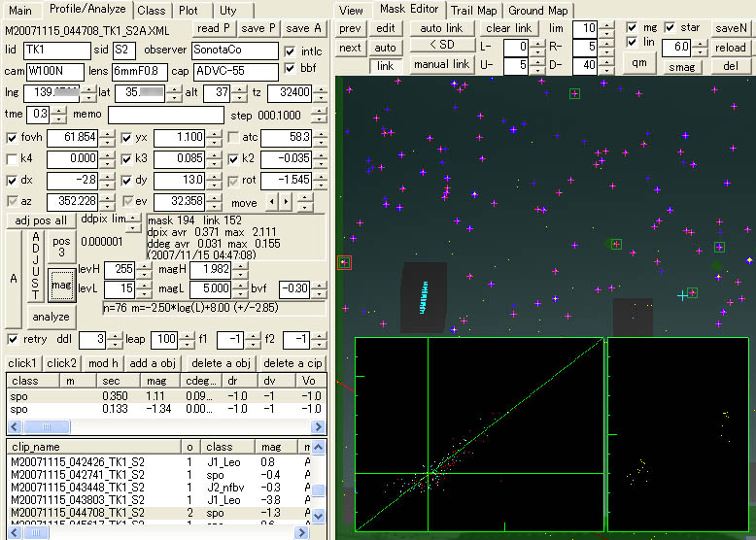The width and height of the screenshot is (756, 540).
Task: Click the move left arrow button
Action: 272,202
